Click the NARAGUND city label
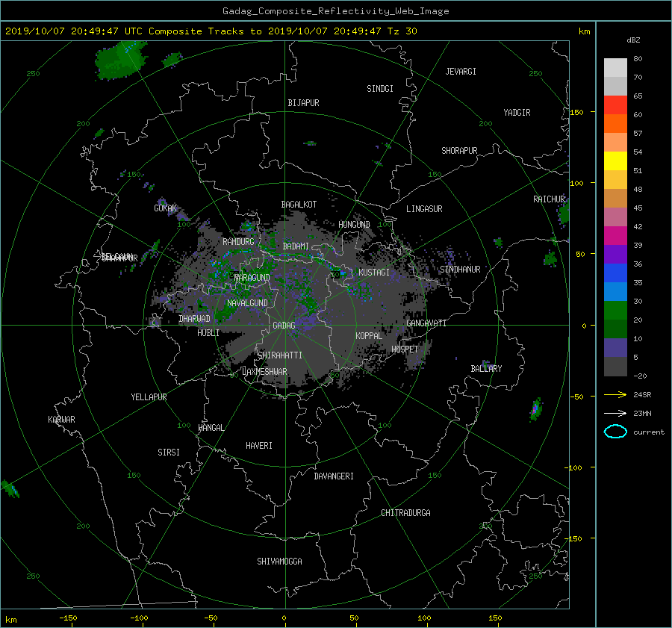This screenshot has width=672, height=628. (252, 278)
